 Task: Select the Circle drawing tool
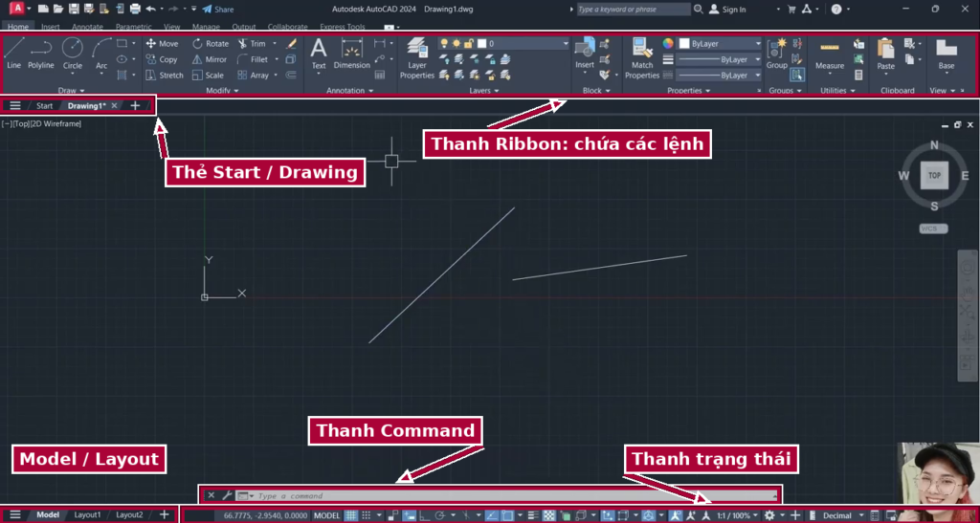coord(73,53)
